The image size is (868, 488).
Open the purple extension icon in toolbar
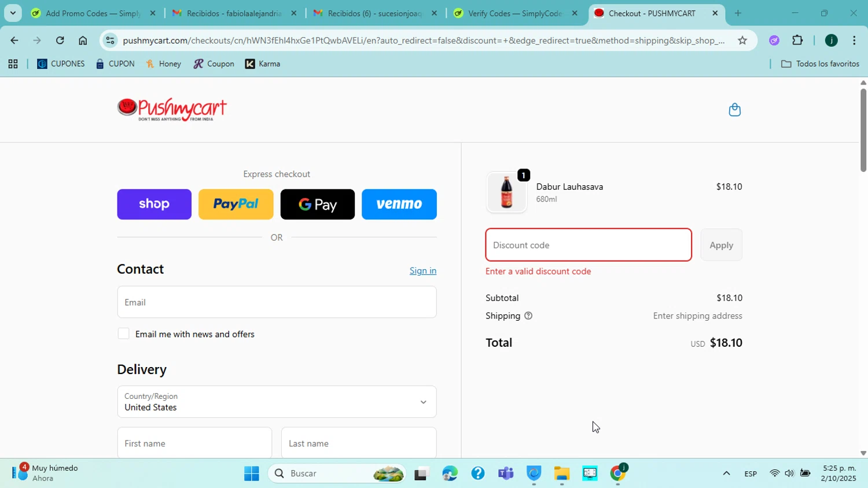click(774, 41)
